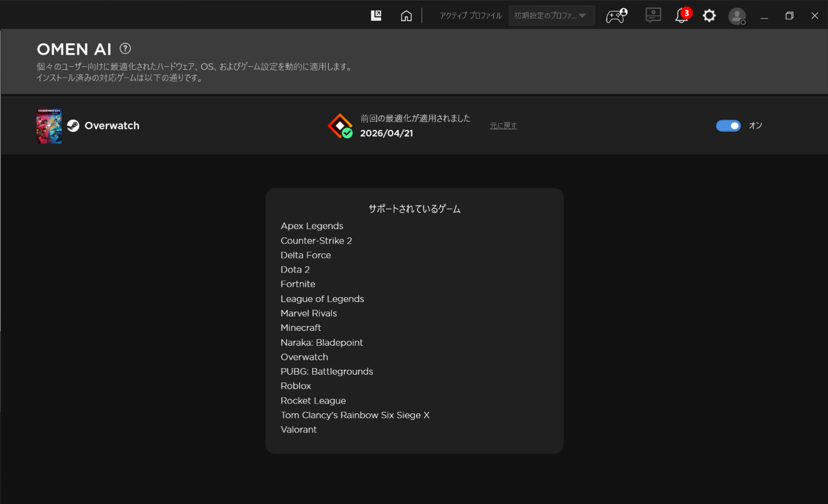Screen dimensions: 828x504
Task: Click the 2026/04/21 optimization date
Action: click(x=387, y=134)
